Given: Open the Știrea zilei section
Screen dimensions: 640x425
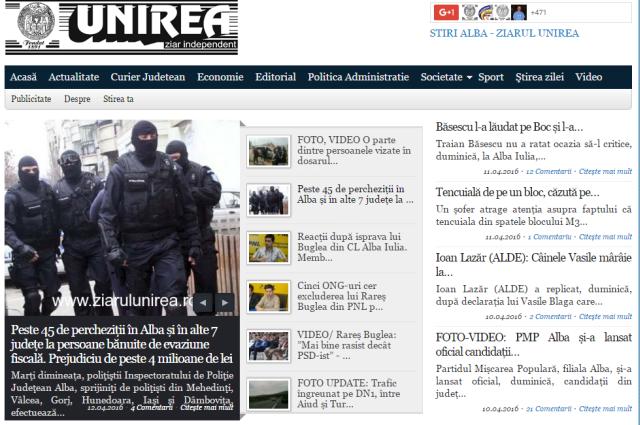Looking at the screenshot, I should point(540,77).
